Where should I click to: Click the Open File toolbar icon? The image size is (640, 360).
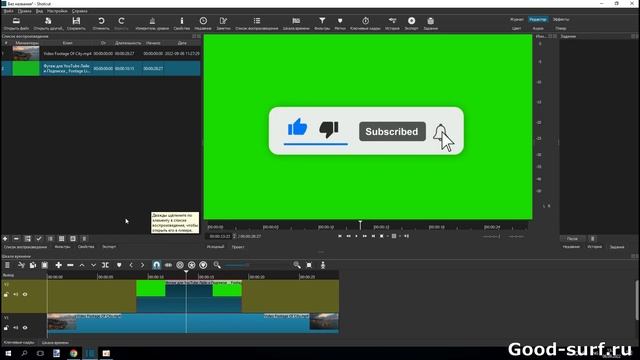click(16, 21)
